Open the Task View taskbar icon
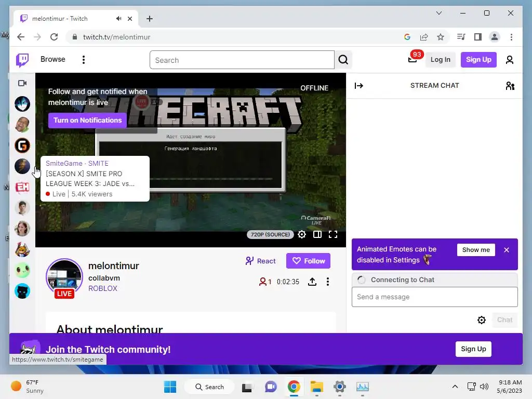Image resolution: width=532 pixels, height=399 pixels. pos(247,387)
